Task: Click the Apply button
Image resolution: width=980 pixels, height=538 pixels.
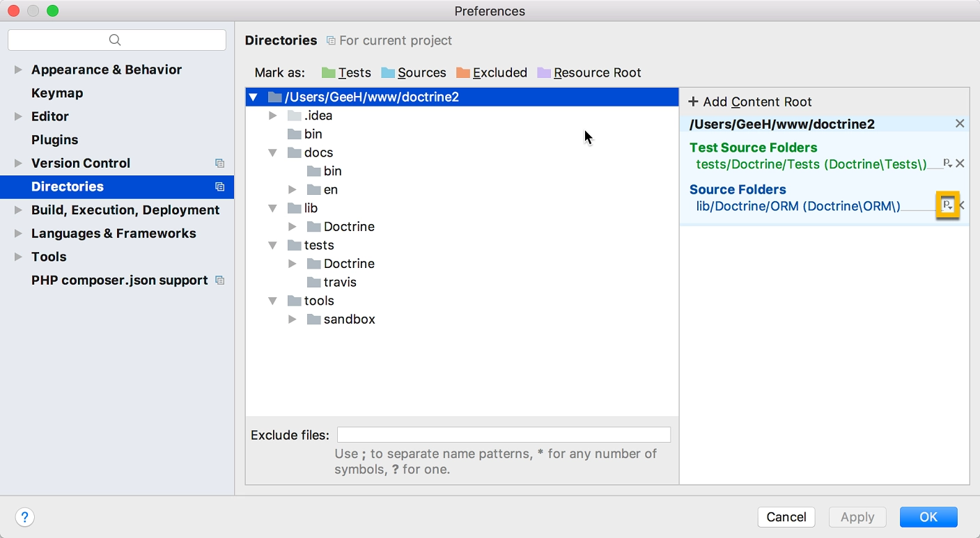Action: pos(857,517)
